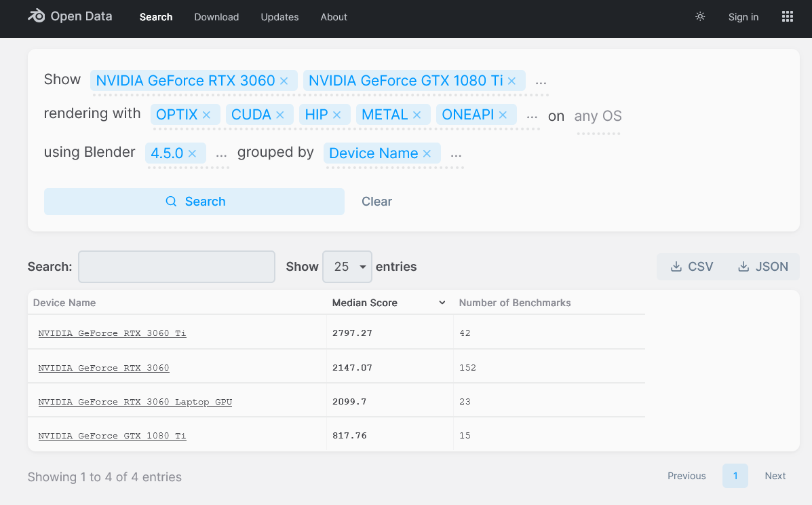Remove the CUDA filter tag
This screenshot has height=505, width=812.
click(280, 115)
